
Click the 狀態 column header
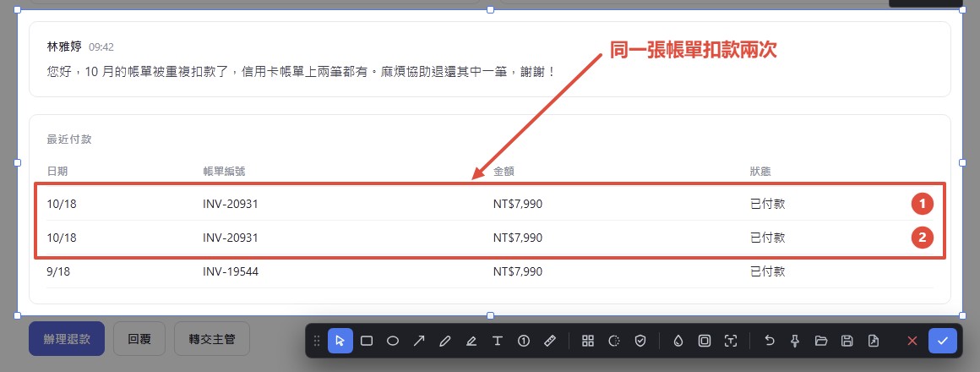click(761, 172)
